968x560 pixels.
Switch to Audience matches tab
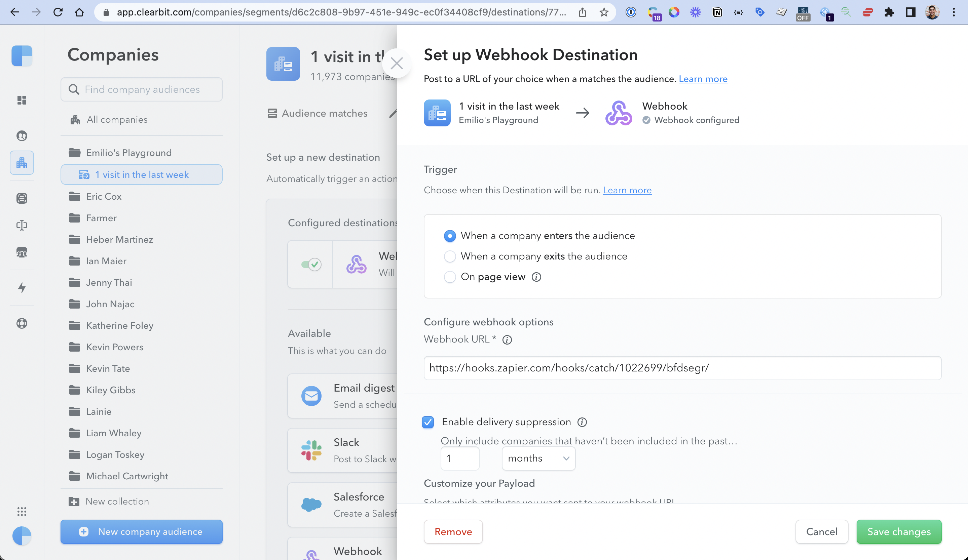coord(317,113)
